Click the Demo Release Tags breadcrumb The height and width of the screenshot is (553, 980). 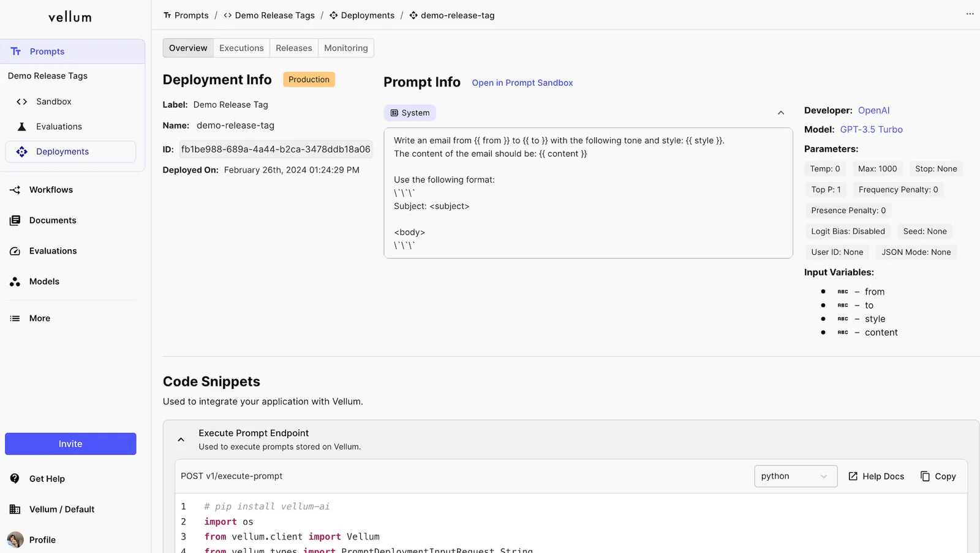pyautogui.click(x=269, y=15)
